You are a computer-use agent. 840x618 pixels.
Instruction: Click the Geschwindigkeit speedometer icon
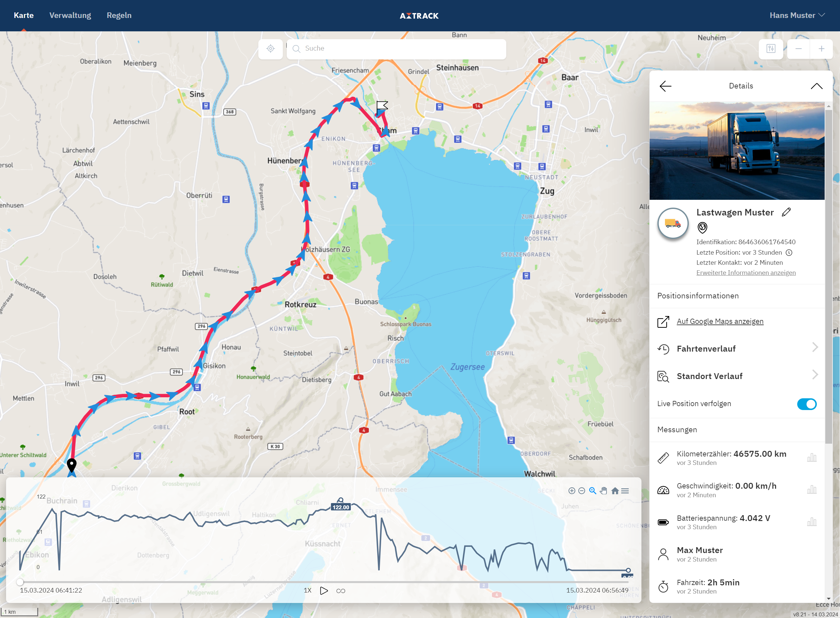(x=663, y=490)
